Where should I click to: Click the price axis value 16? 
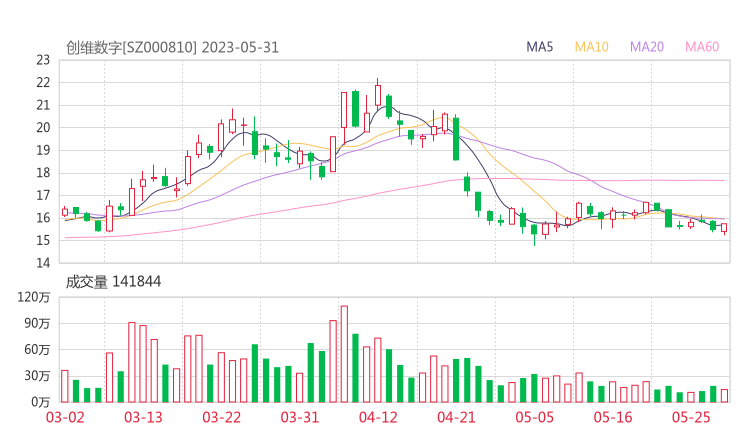43,218
